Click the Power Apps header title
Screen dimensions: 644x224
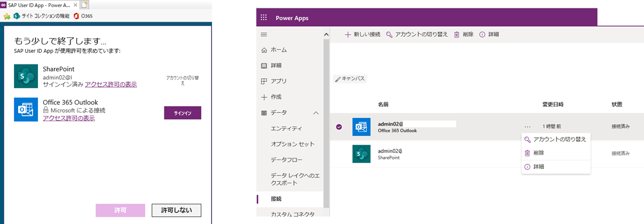tap(292, 18)
